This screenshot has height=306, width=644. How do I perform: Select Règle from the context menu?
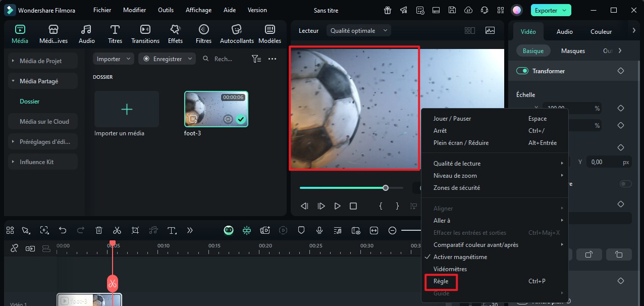[441, 281]
